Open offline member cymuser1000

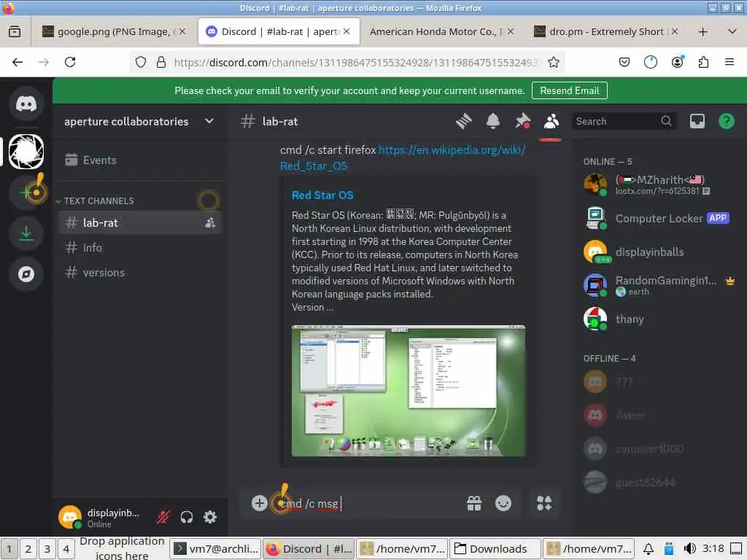click(659, 448)
